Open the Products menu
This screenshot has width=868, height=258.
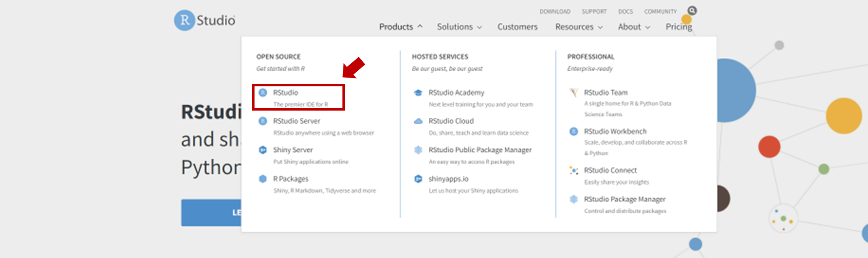click(396, 27)
